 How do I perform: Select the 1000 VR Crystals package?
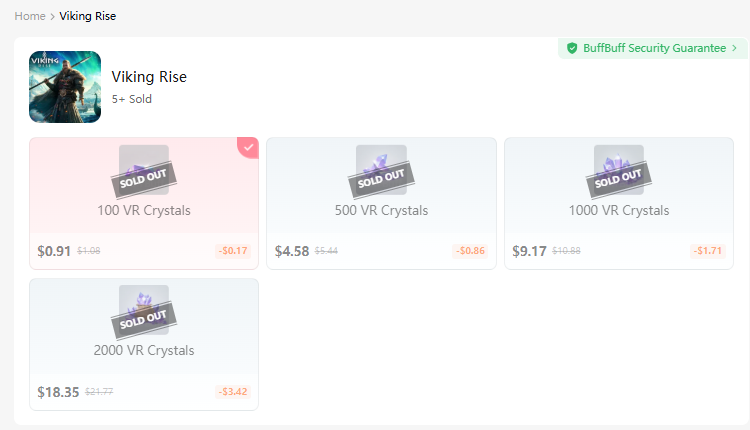click(619, 211)
